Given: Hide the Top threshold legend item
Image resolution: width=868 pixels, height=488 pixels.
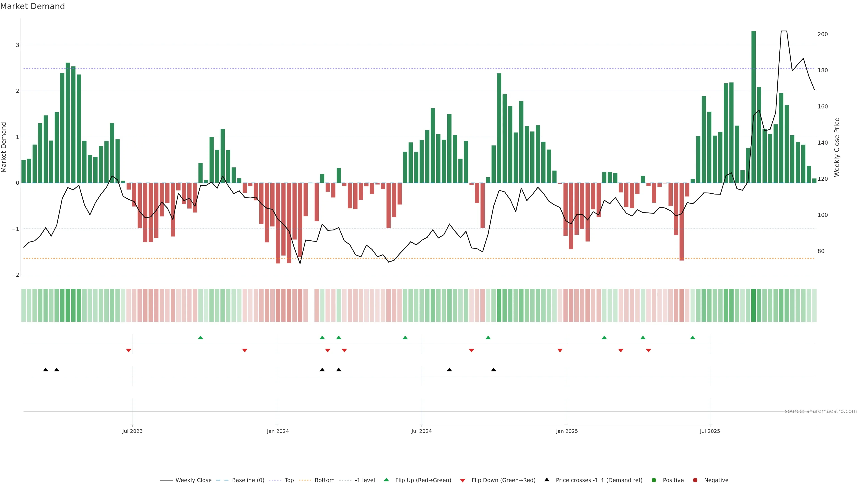Looking at the screenshot, I should (289, 480).
